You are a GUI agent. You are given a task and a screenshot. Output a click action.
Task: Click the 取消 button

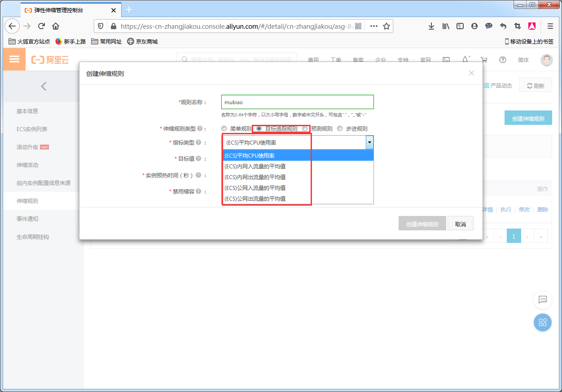pos(460,224)
